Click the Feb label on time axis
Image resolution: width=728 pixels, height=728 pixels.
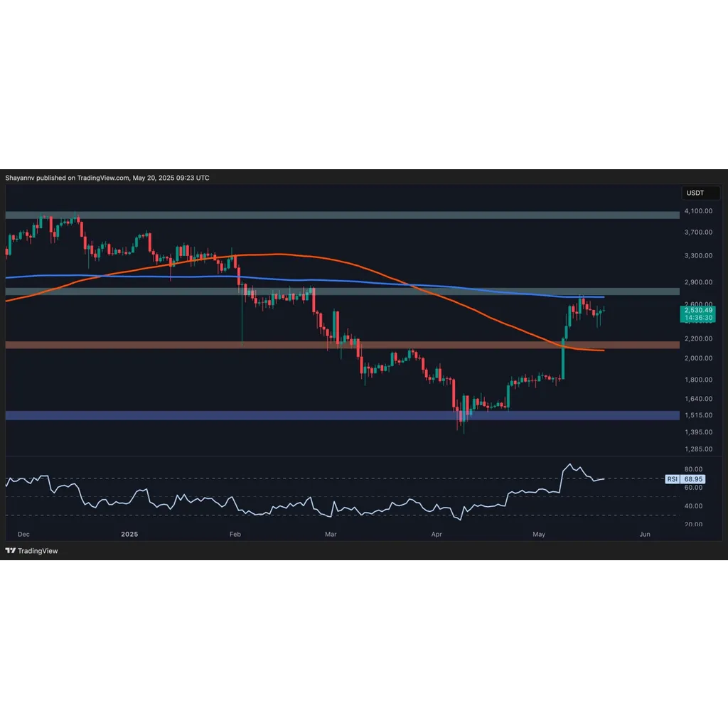pos(235,534)
